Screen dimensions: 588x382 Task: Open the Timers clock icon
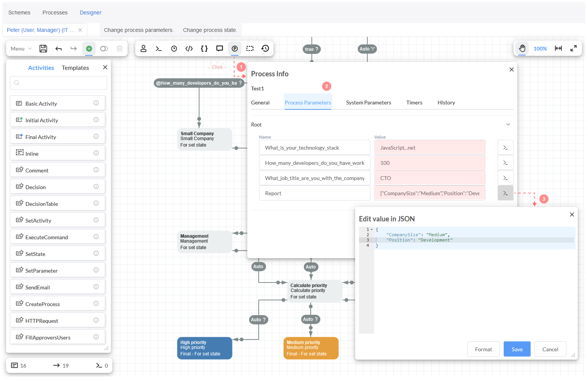tap(174, 49)
